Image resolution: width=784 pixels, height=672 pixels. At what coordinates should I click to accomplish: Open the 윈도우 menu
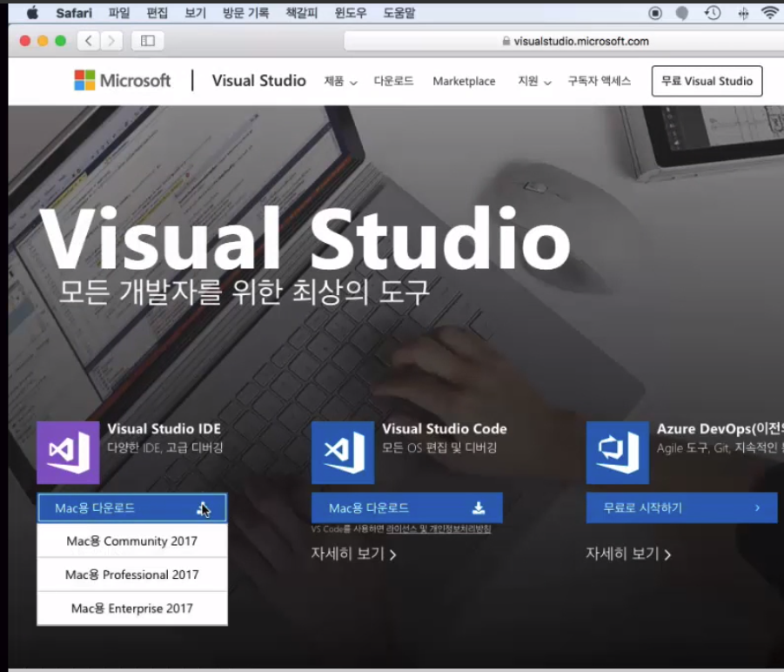click(351, 13)
